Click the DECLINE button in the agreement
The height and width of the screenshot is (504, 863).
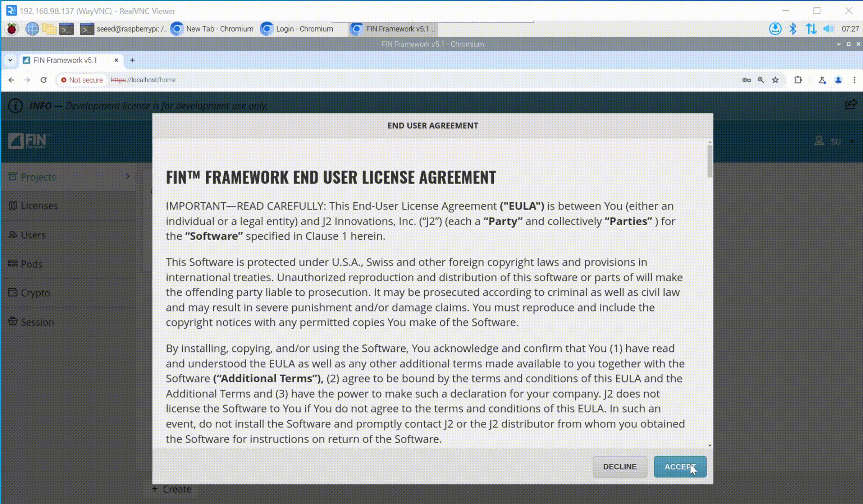tap(620, 467)
